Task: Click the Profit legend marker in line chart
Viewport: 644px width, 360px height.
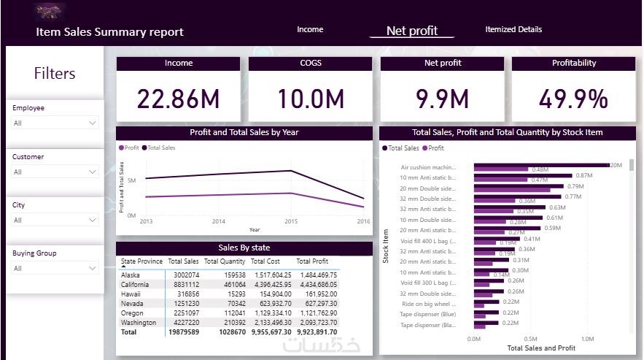Action: [121, 148]
